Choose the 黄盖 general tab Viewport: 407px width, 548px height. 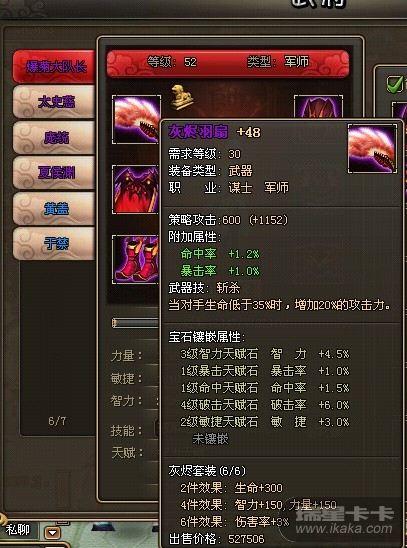[x=54, y=209]
